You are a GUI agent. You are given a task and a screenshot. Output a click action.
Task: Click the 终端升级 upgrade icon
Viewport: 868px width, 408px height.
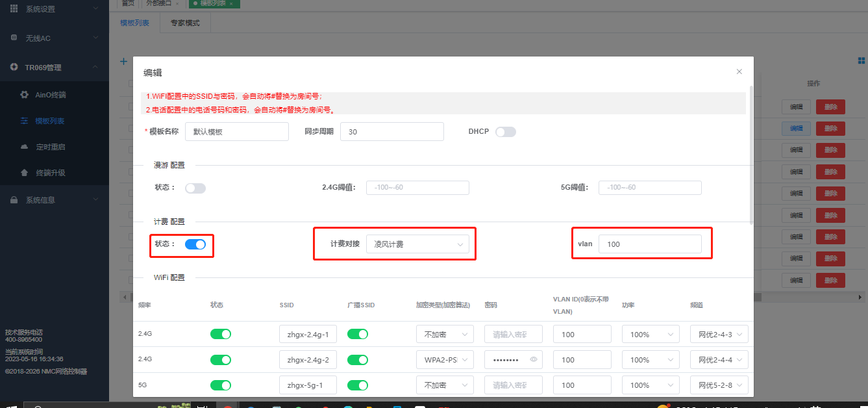[x=25, y=173]
